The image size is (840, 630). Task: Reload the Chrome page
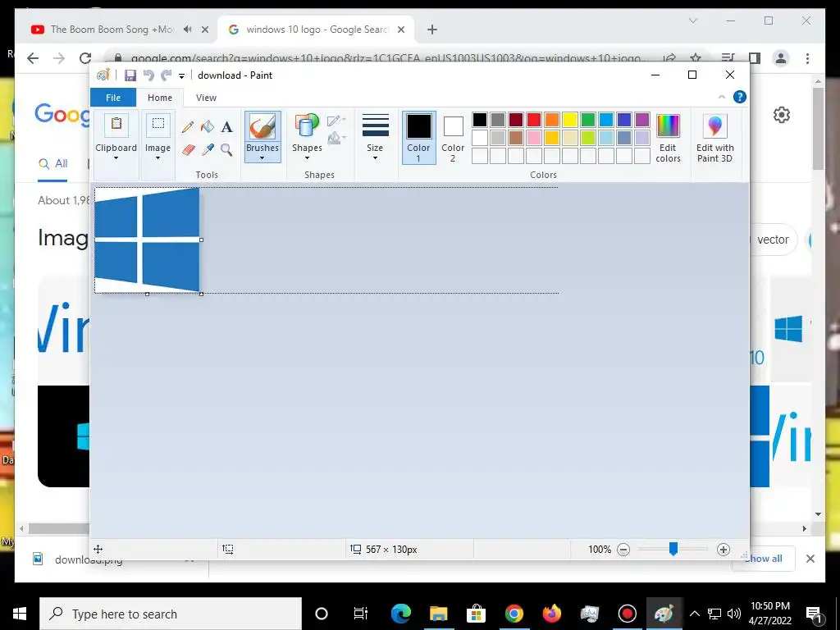(x=85, y=58)
